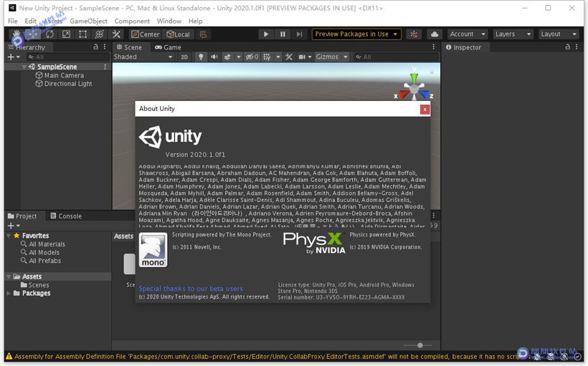Open the Layout dropdown
This screenshot has height=366, width=588.
pos(558,34)
